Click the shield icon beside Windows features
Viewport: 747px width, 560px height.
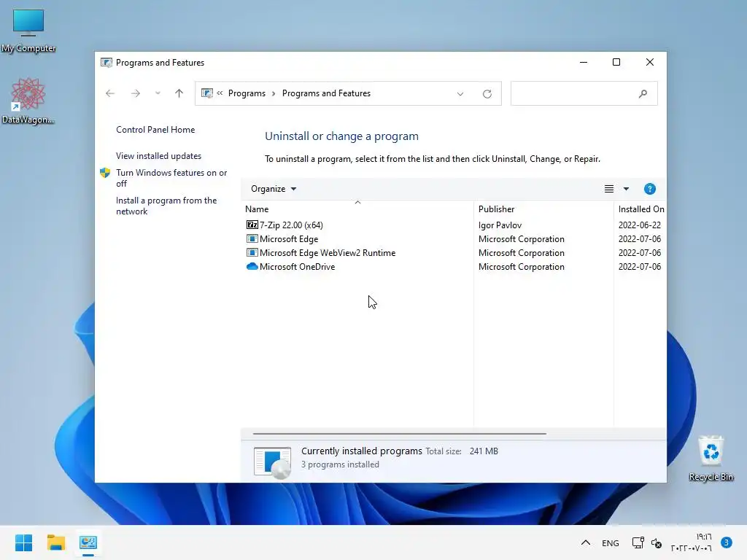point(105,173)
